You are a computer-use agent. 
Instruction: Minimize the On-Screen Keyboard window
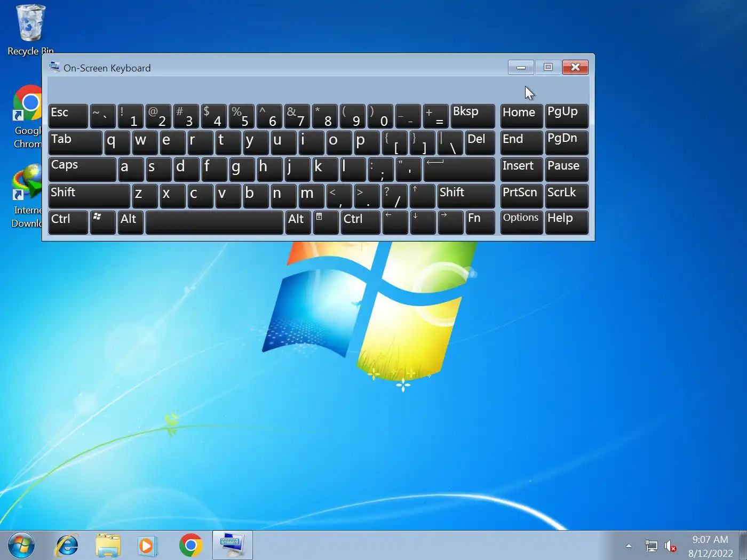[521, 67]
